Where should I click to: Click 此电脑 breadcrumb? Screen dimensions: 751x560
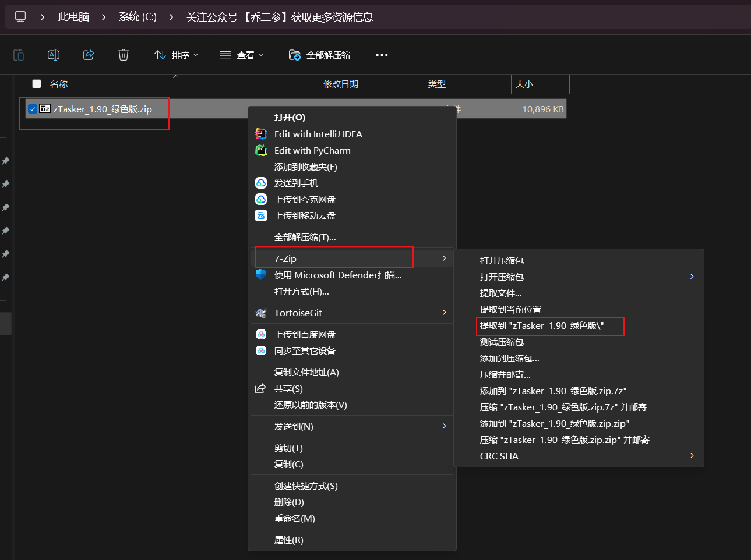pos(73,17)
